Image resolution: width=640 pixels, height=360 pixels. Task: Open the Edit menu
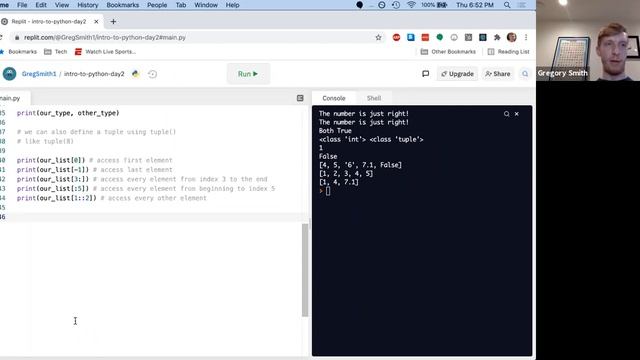(41, 5)
